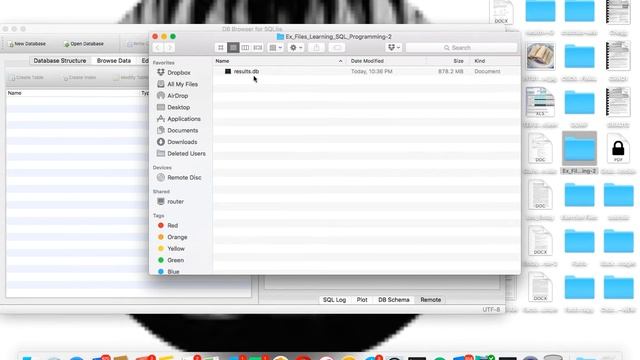
Task: Click Create Table in DB Browser
Action: [27, 78]
